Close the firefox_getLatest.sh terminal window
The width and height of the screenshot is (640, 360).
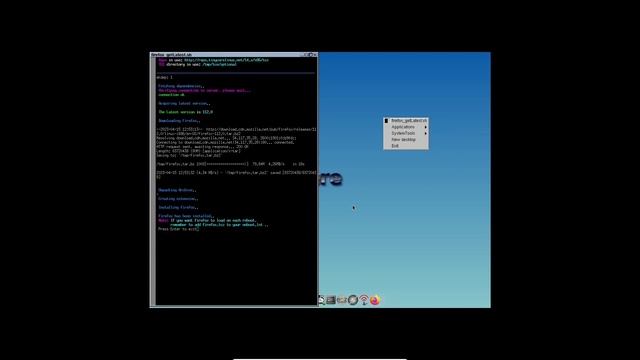click(x=315, y=54)
